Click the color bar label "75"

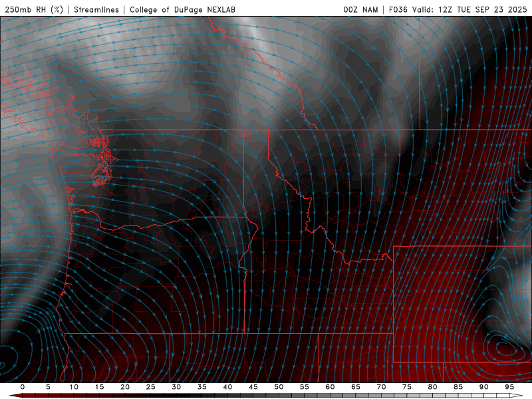(x=407, y=387)
